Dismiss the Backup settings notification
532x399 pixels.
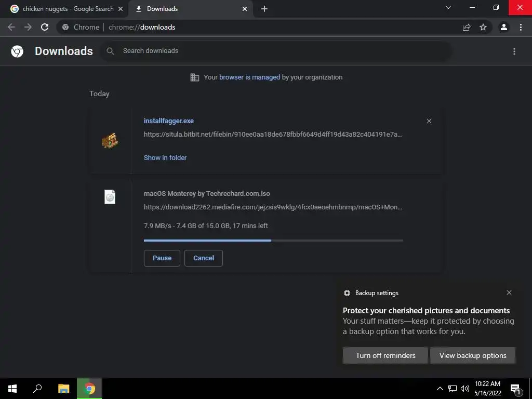coord(509,292)
